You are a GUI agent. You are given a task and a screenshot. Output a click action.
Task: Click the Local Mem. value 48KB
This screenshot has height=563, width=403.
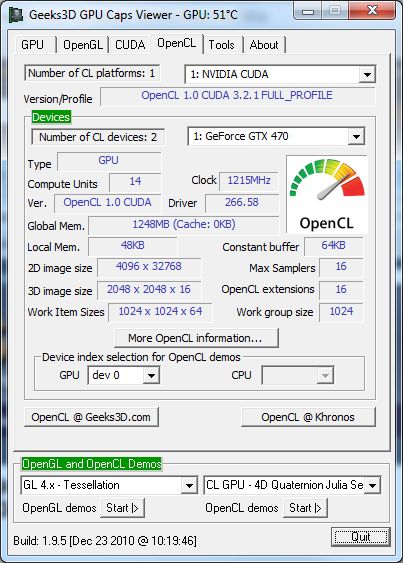(133, 246)
